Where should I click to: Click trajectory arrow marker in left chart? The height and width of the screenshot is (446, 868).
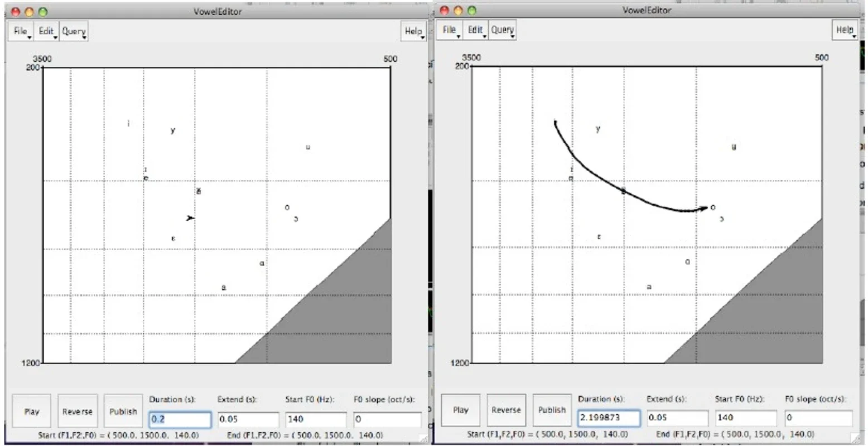pos(190,218)
